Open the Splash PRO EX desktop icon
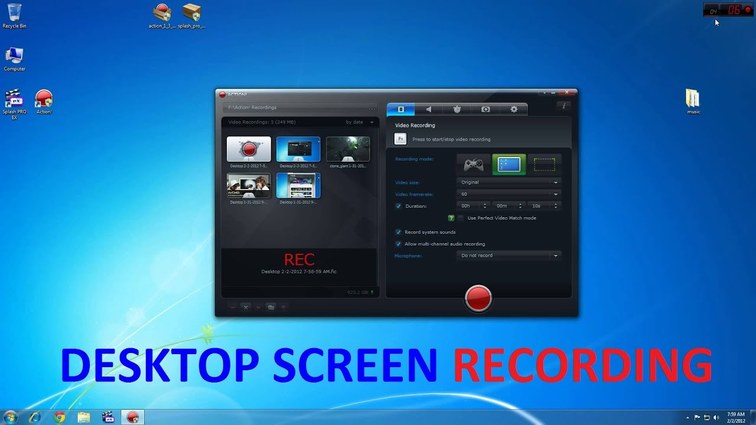The image size is (756, 425). click(14, 104)
